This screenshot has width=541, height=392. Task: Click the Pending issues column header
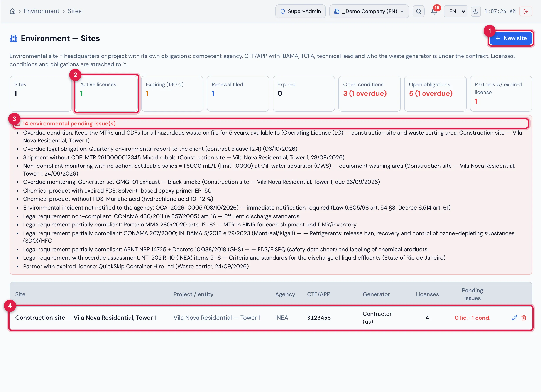click(472, 294)
